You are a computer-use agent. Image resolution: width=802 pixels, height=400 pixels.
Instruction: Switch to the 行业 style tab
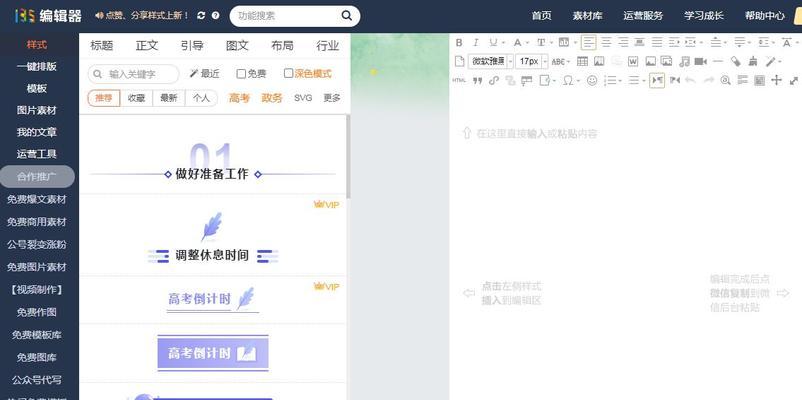[x=328, y=46]
